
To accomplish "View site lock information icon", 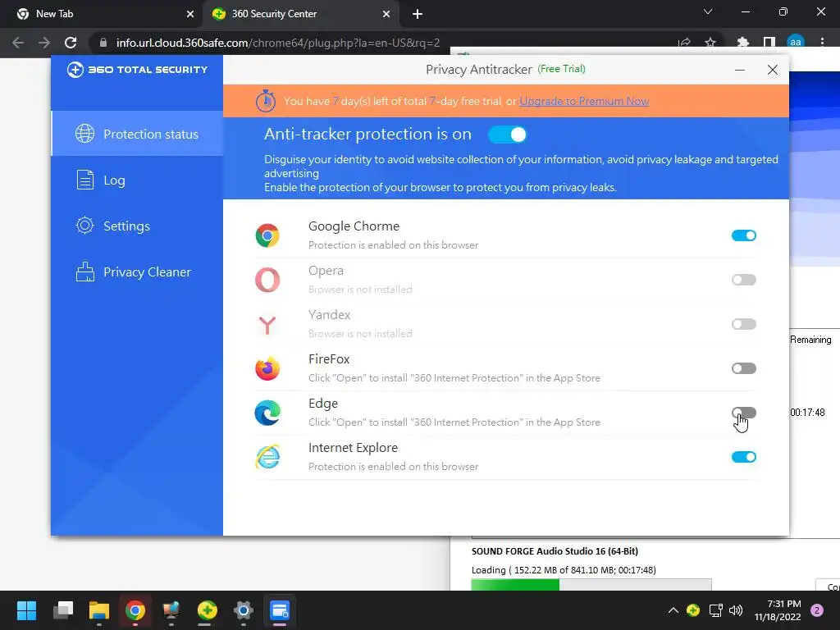I will pyautogui.click(x=103, y=43).
